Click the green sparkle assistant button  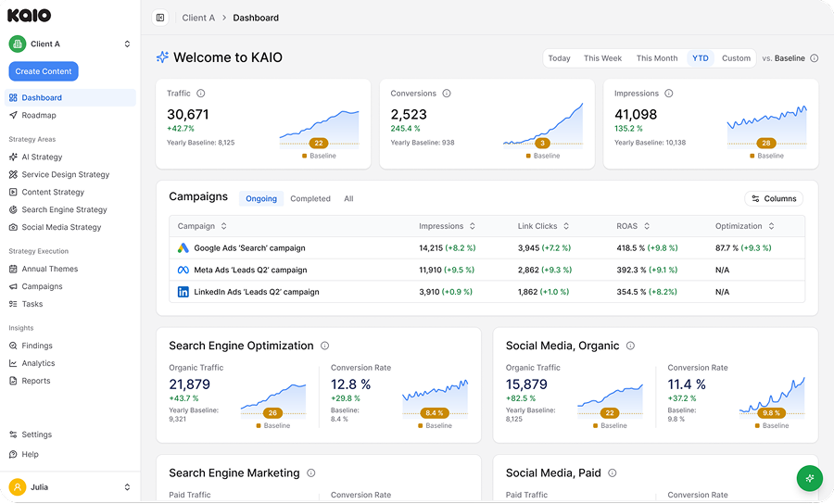[809, 478]
